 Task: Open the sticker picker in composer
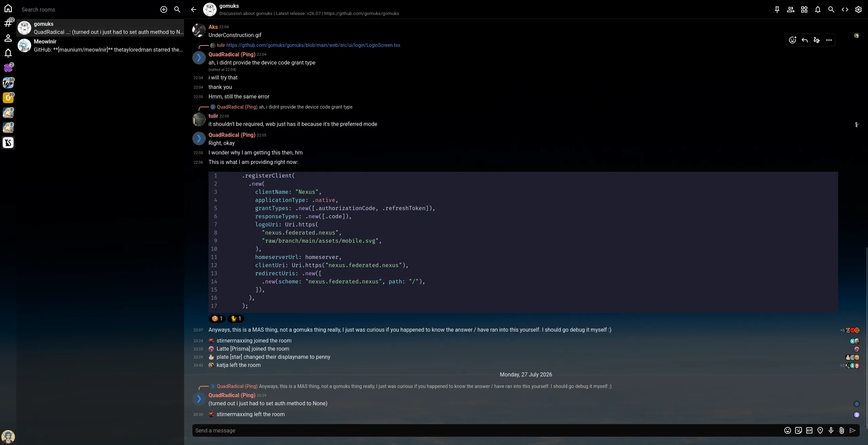(x=798, y=430)
